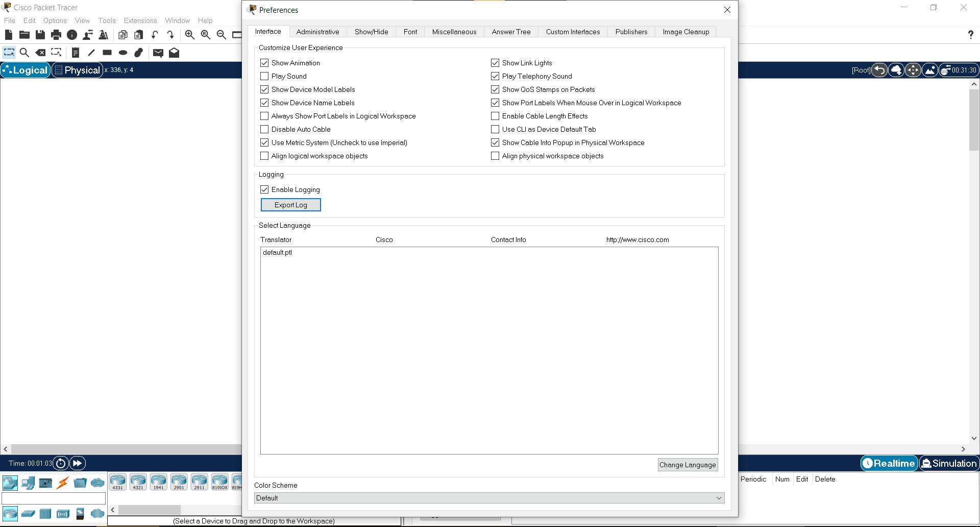Screen dimensions: 980x527
Task: Toggle Show Device Name Labels
Action: [264, 103]
